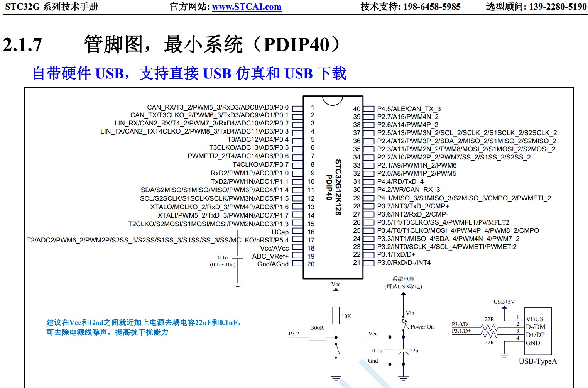
Task: Click the 'D+/DP' pin of the USB connector
Action: pyautogui.click(x=536, y=335)
